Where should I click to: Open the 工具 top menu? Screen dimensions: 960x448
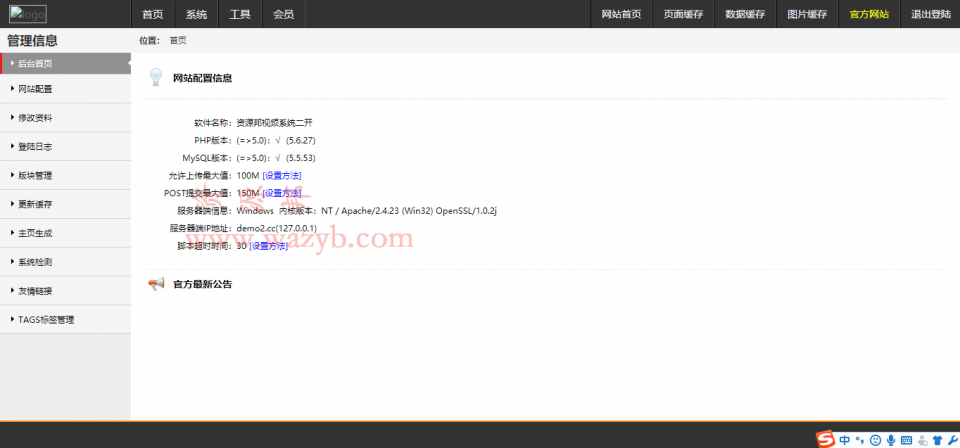point(240,14)
